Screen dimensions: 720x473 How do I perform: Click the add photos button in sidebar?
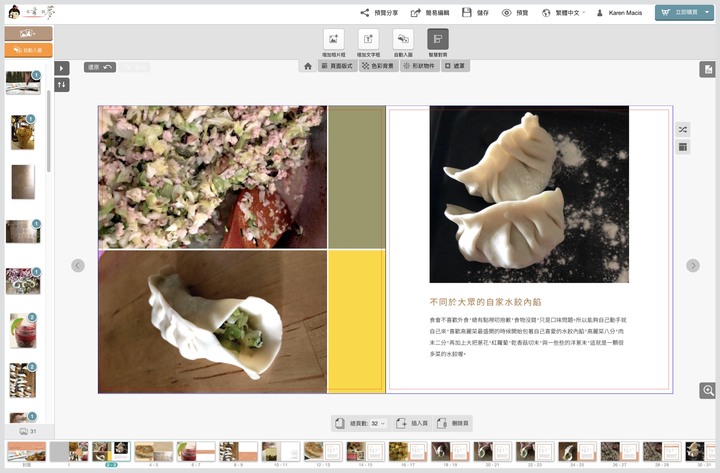[x=28, y=34]
